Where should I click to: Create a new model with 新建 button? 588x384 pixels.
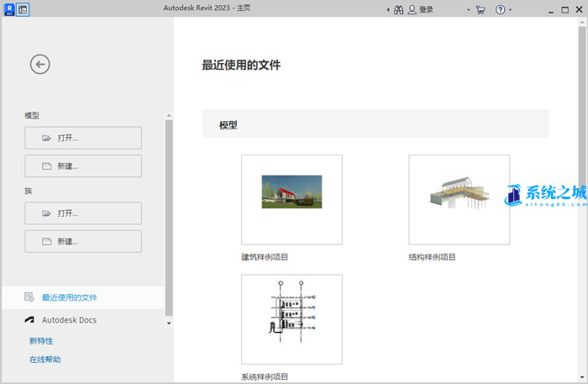coord(83,166)
